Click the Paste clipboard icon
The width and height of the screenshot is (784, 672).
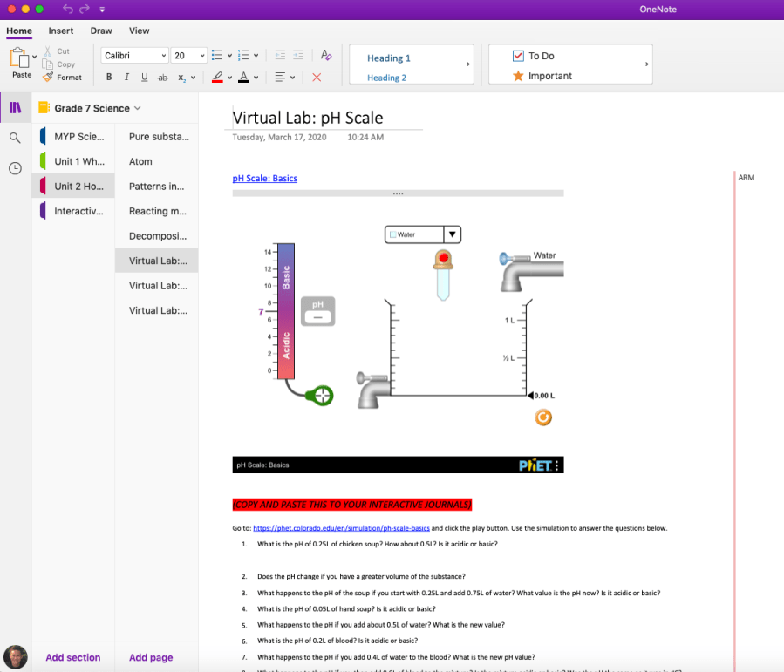pyautogui.click(x=20, y=58)
